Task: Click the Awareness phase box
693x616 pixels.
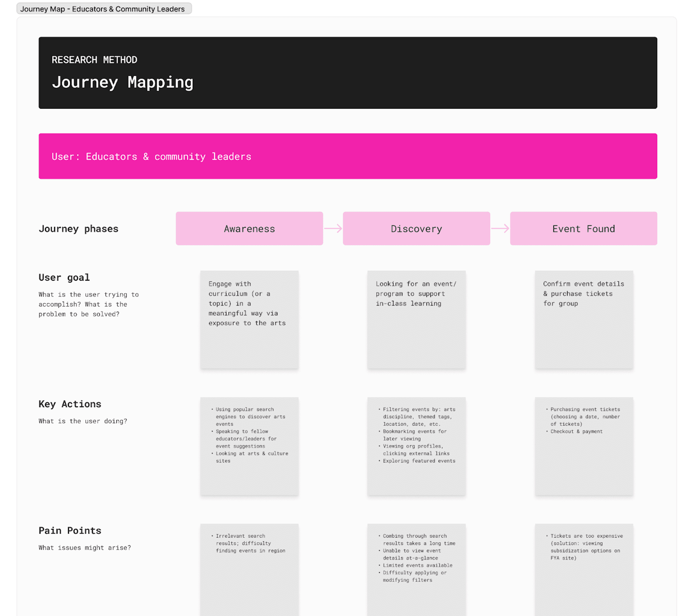Action: tap(249, 229)
